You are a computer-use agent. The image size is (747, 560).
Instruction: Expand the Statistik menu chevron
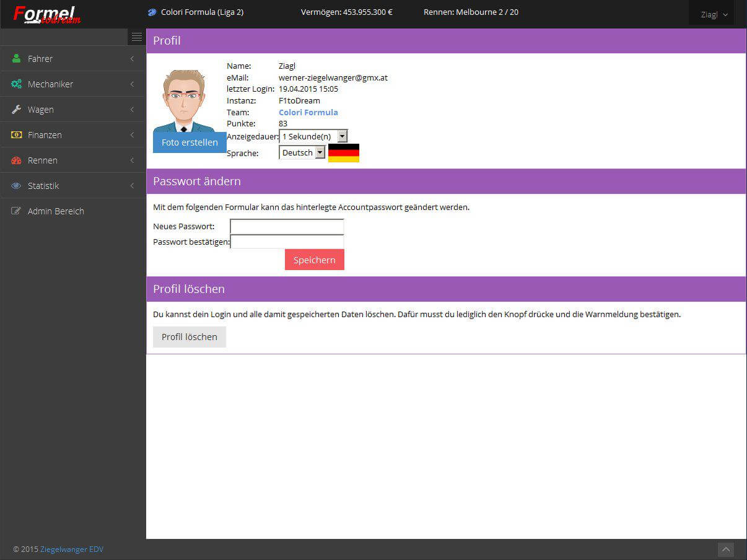click(x=132, y=186)
